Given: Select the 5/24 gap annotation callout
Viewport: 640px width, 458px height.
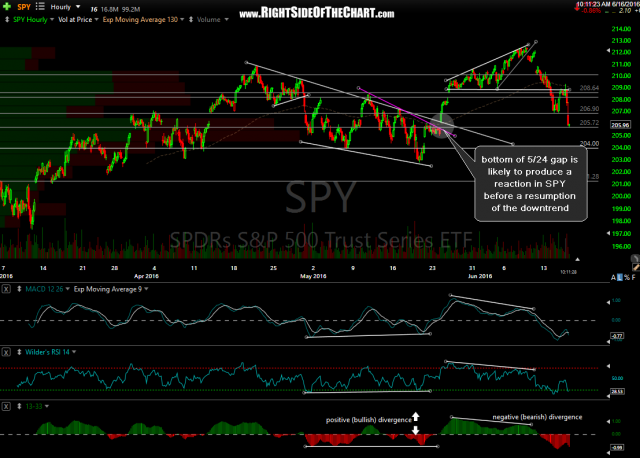Looking at the screenshot, I should coord(531,184).
